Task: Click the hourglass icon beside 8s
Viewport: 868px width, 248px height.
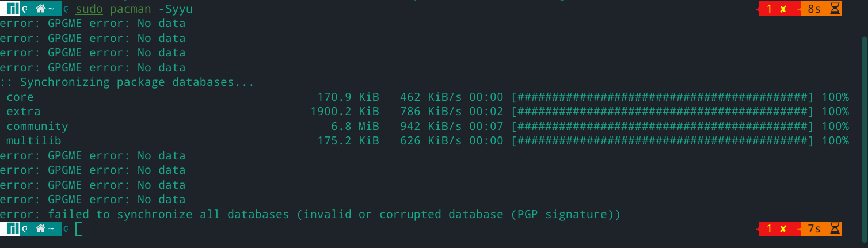Action: 836,9
